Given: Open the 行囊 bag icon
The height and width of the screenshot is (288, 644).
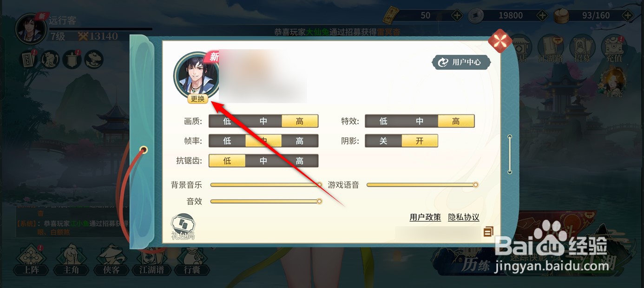Looking at the screenshot, I should click(x=192, y=261).
